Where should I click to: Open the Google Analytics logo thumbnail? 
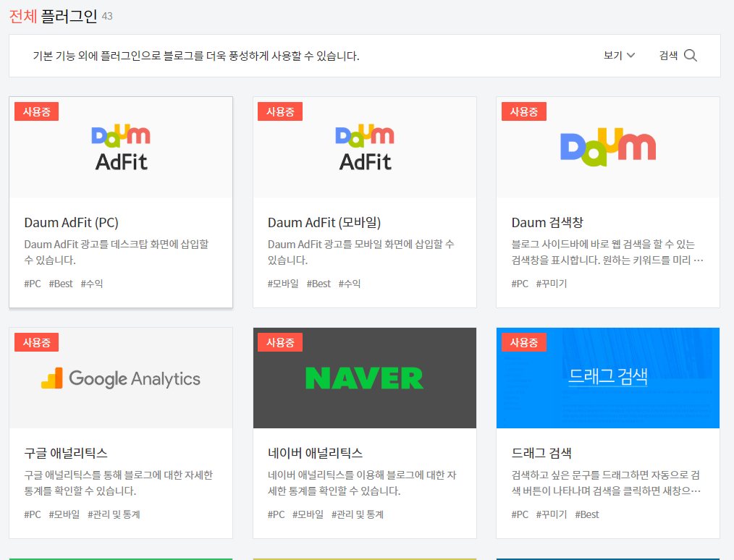[x=121, y=378]
